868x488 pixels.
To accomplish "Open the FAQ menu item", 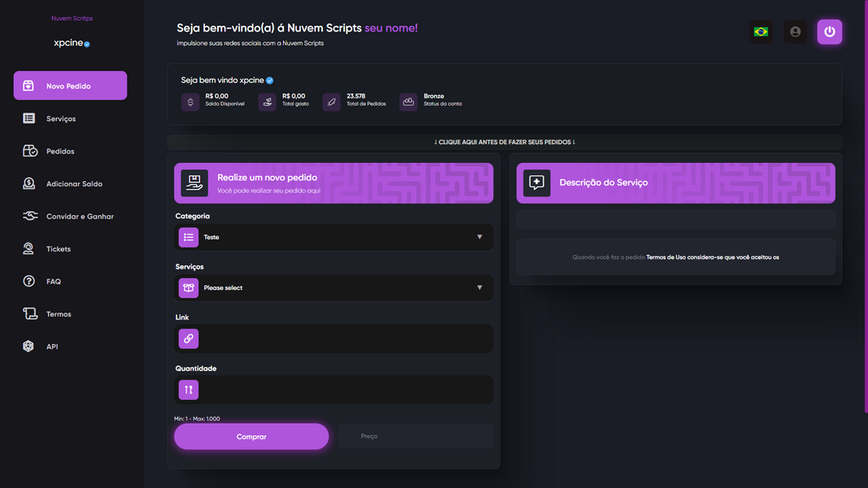I will pyautogui.click(x=53, y=280).
